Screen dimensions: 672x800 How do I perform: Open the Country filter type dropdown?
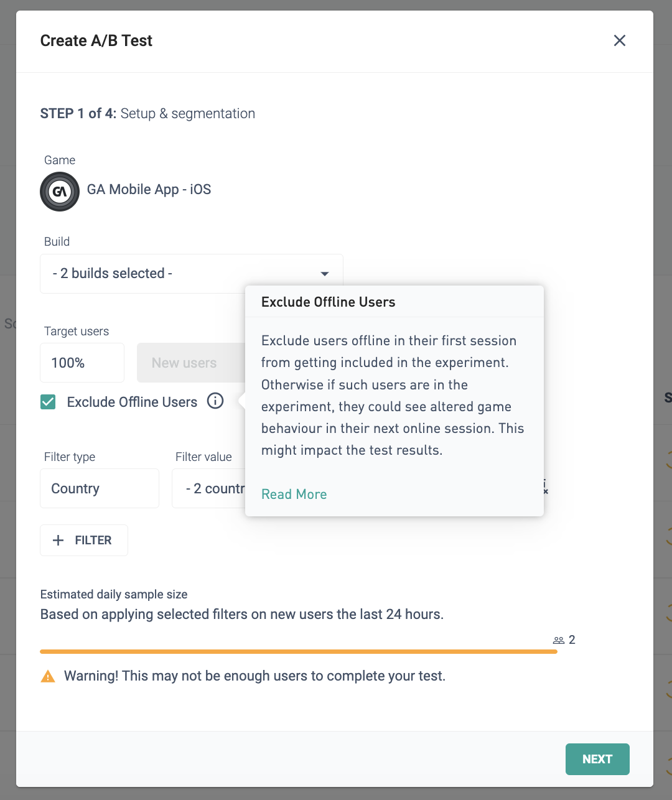click(x=100, y=488)
